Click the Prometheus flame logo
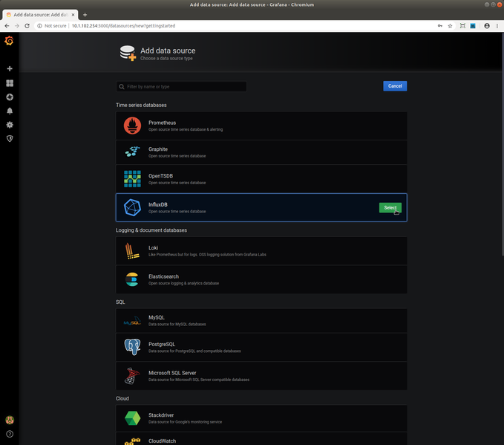The width and height of the screenshot is (504, 445). (132, 126)
